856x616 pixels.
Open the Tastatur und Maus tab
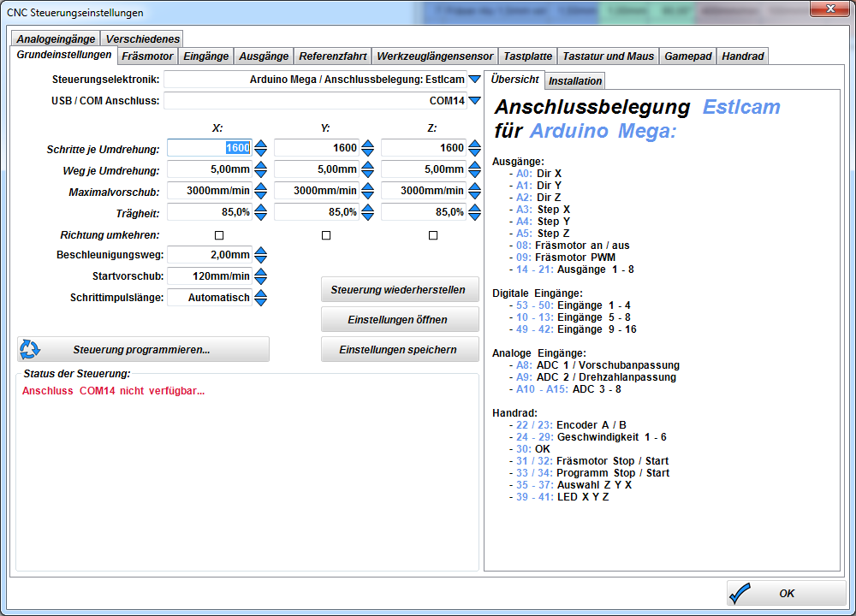point(608,56)
